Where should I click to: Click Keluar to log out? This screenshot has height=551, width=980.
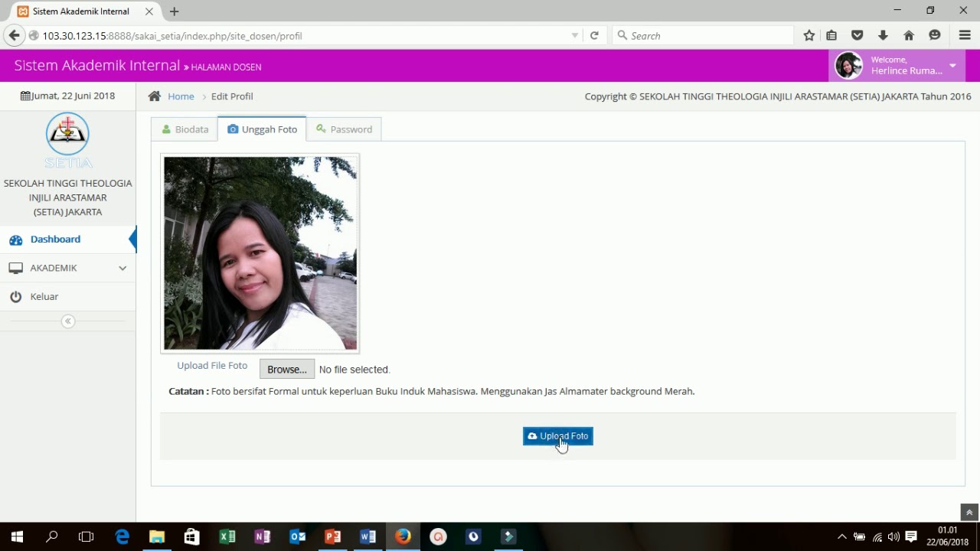68,296
